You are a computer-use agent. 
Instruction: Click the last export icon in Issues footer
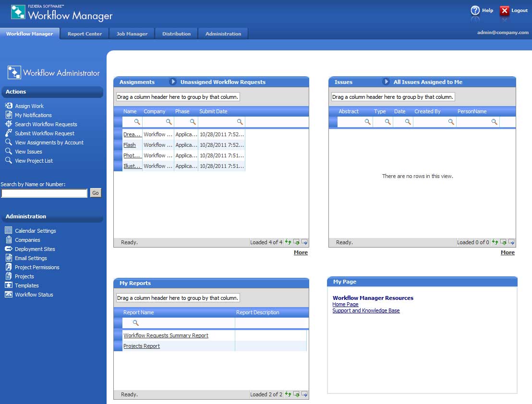512,242
